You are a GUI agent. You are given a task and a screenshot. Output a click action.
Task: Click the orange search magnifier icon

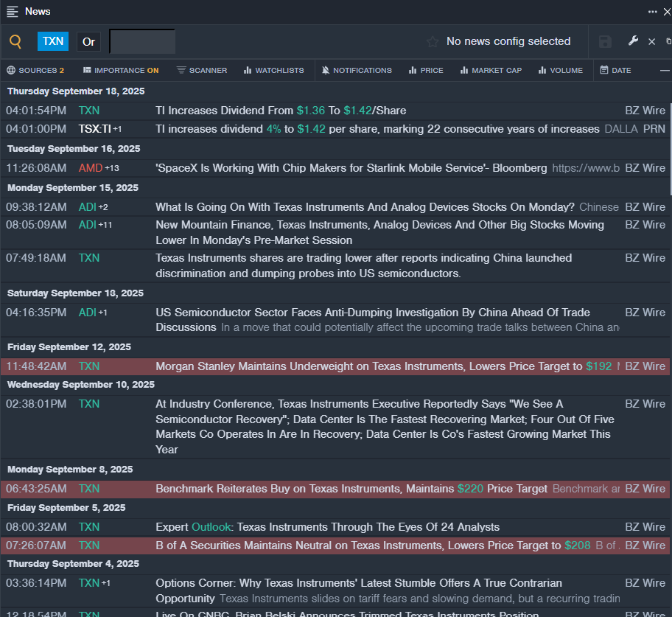coord(15,41)
